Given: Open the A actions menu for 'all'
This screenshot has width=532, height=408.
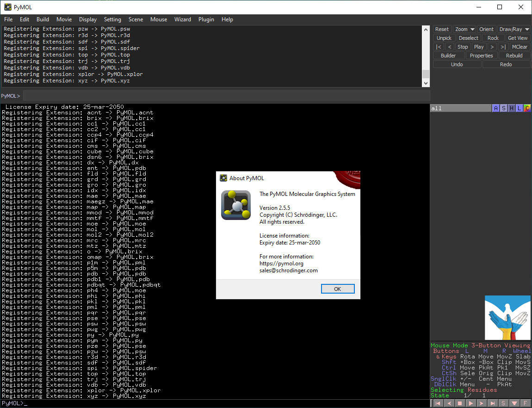Looking at the screenshot, I should [496, 108].
